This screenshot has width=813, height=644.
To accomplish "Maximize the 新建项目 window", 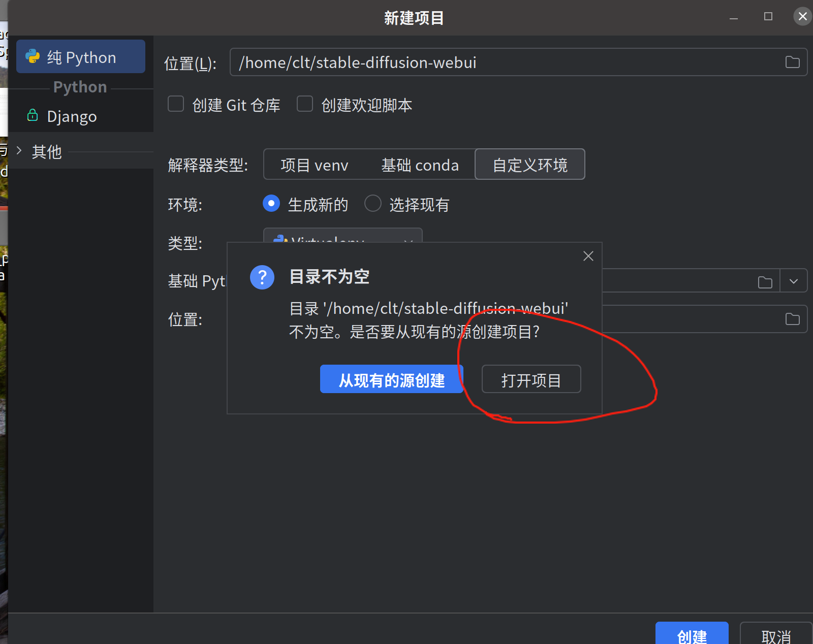I will point(768,17).
